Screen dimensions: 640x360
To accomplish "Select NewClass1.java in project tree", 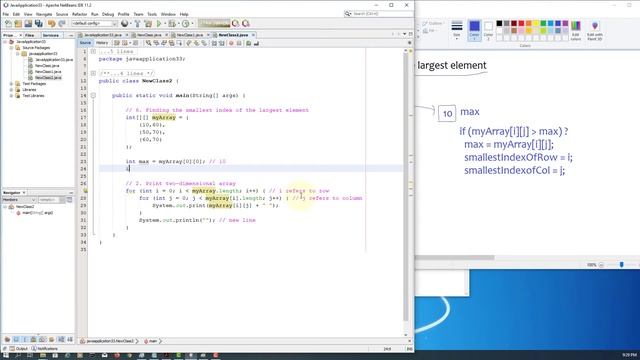I will 44,71.
